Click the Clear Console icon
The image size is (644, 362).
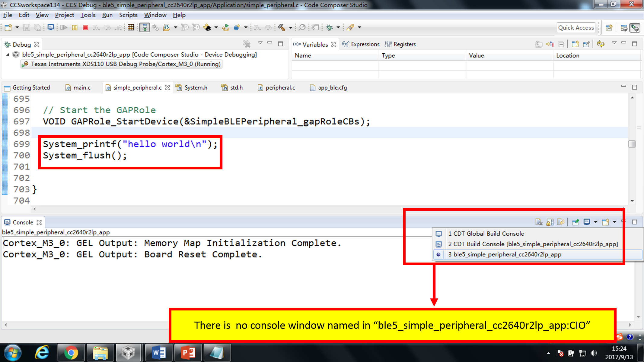[539, 222]
